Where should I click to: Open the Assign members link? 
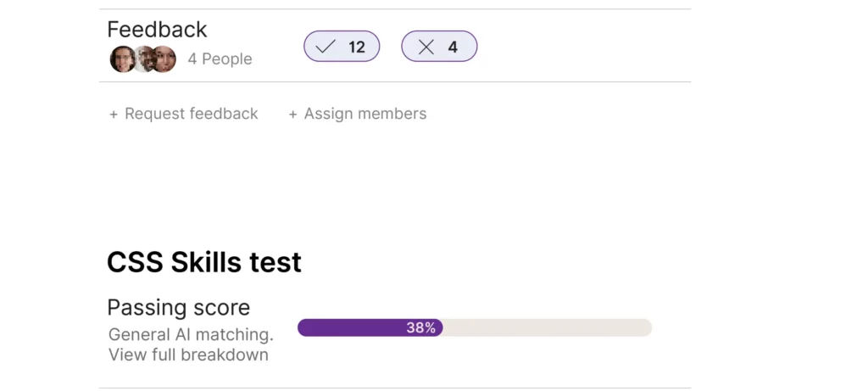click(365, 114)
